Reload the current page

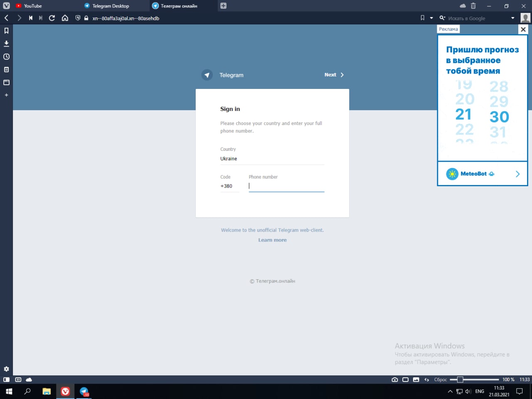pos(52,18)
